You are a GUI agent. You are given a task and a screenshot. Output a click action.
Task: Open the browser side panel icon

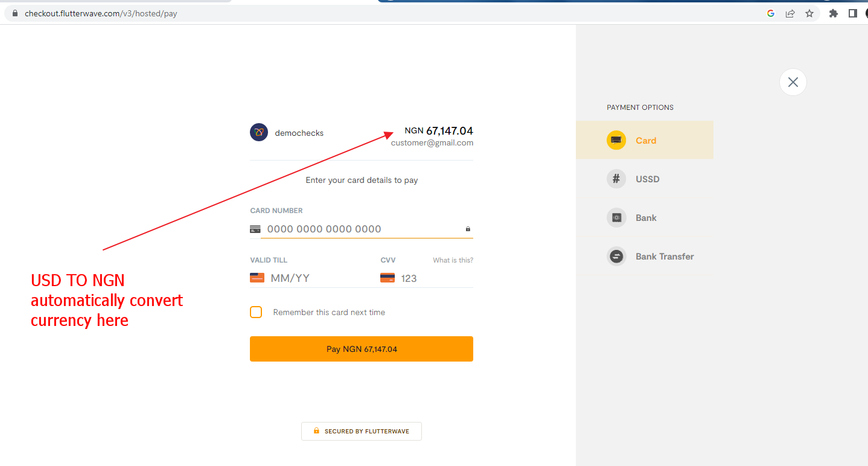(x=853, y=13)
